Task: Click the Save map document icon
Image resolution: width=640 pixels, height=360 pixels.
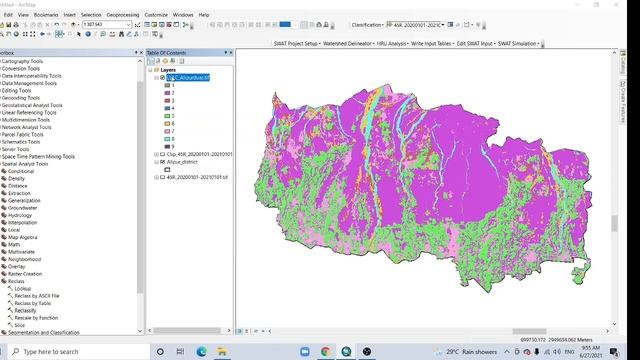Action: click(9, 25)
